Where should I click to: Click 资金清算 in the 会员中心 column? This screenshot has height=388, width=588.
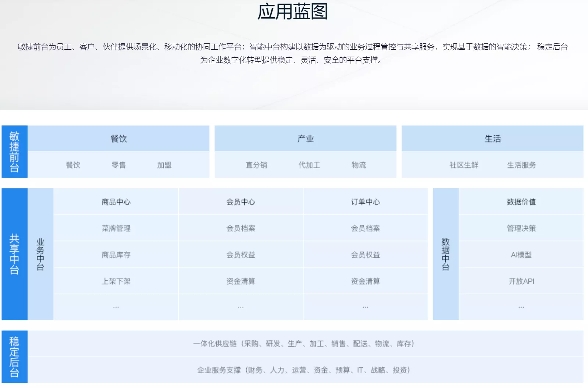[x=240, y=281]
